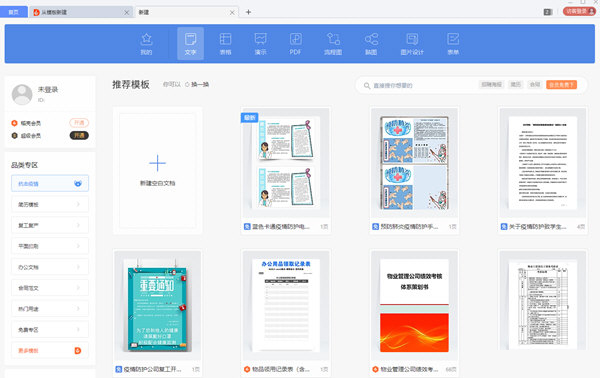
Task: Expand the 办公文档 category chevron
Action: coord(78,267)
